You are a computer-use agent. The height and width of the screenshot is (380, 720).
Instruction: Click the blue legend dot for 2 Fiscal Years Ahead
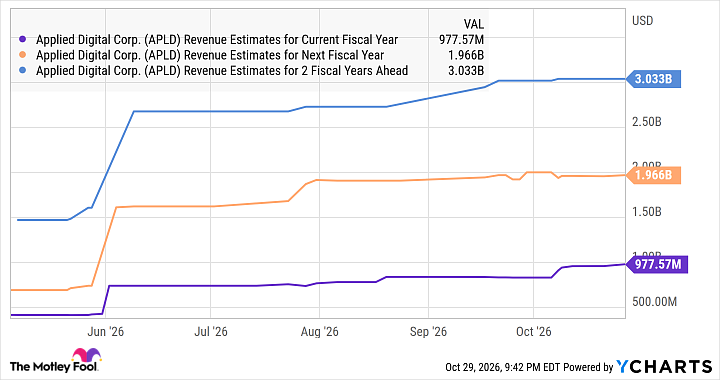(x=23, y=71)
